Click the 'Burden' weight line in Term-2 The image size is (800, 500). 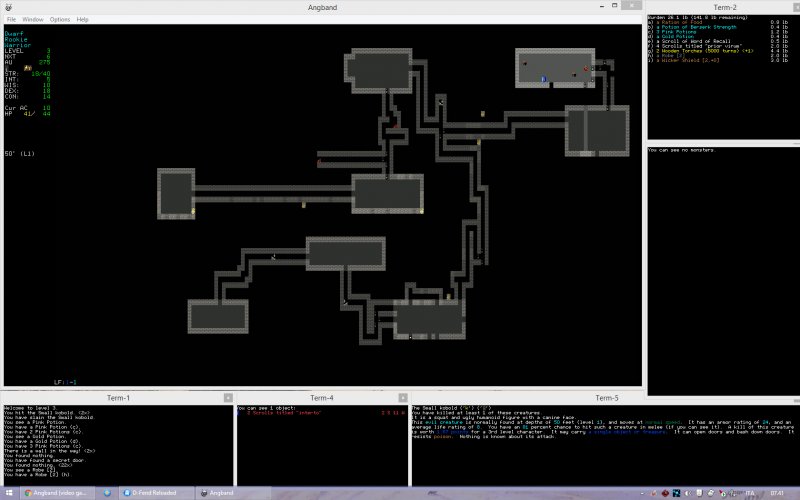point(697,18)
